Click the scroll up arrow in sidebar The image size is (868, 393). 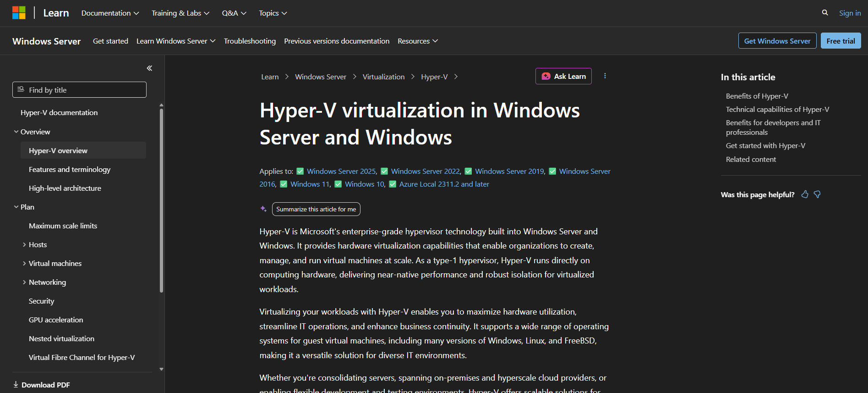[x=161, y=105]
